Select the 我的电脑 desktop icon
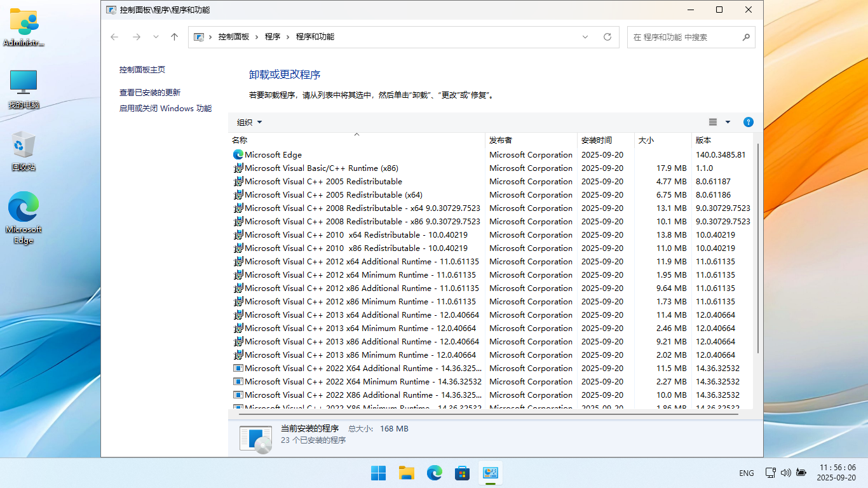 24,89
